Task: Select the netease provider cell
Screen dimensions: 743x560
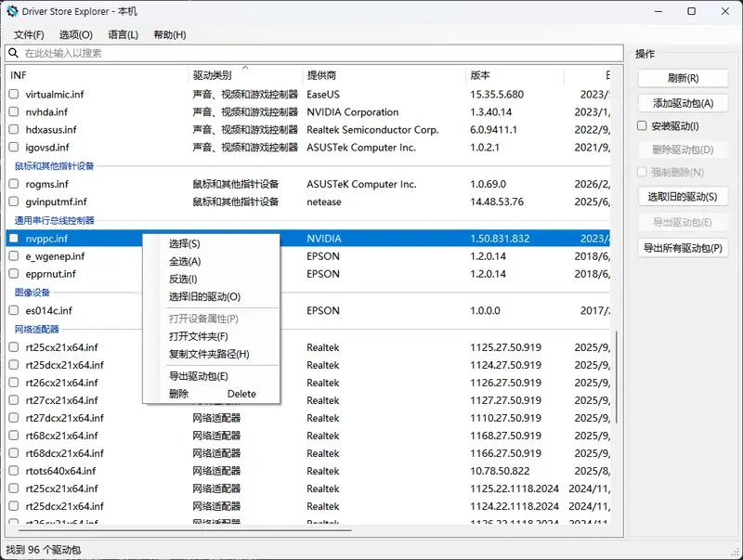Action: tap(323, 202)
